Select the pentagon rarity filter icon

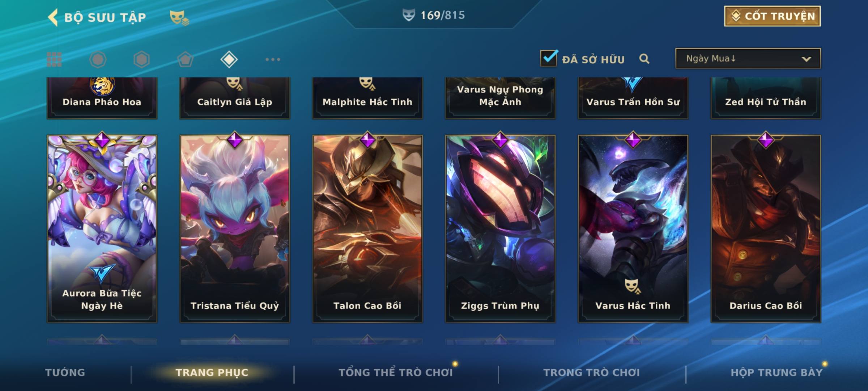185,59
